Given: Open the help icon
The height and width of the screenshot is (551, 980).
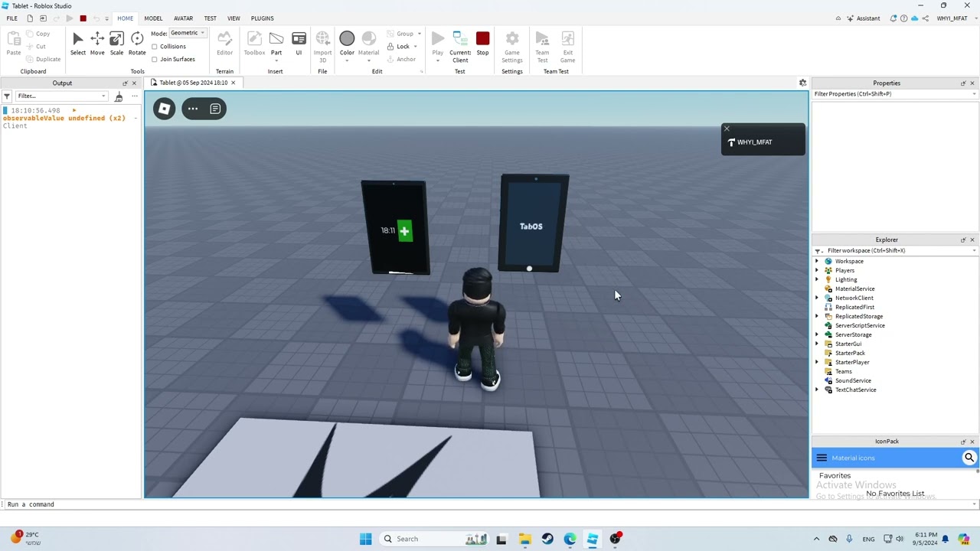Looking at the screenshot, I should point(903,18).
